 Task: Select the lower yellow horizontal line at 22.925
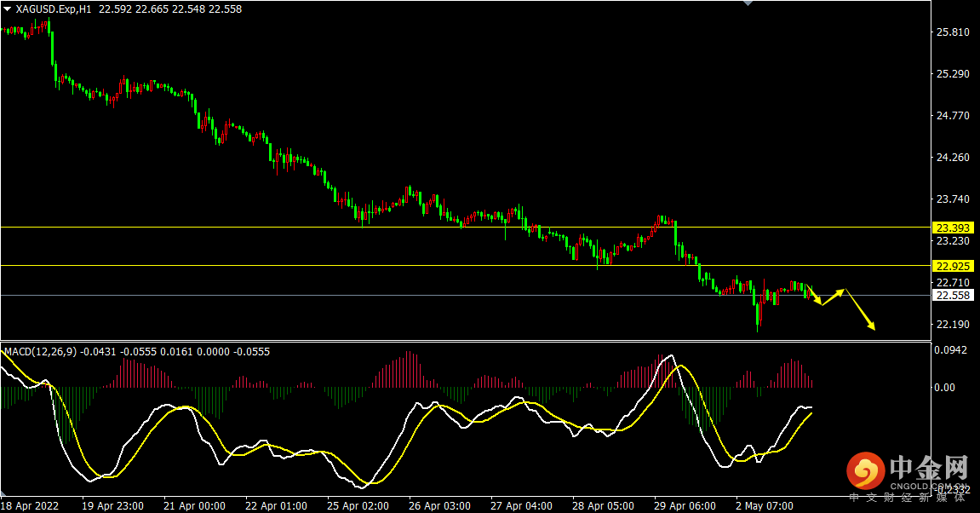pos(466,265)
